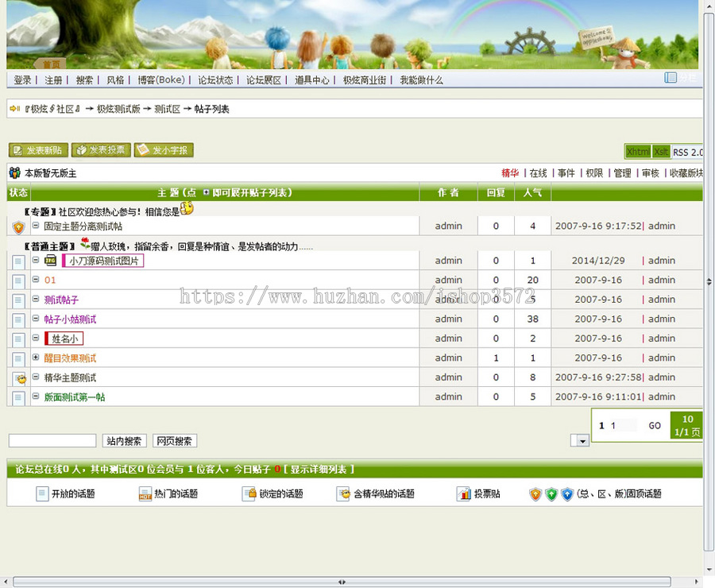Image resolution: width=715 pixels, height=588 pixels.
Task: Click 站内搜索 site search button
Action: [x=124, y=441]
